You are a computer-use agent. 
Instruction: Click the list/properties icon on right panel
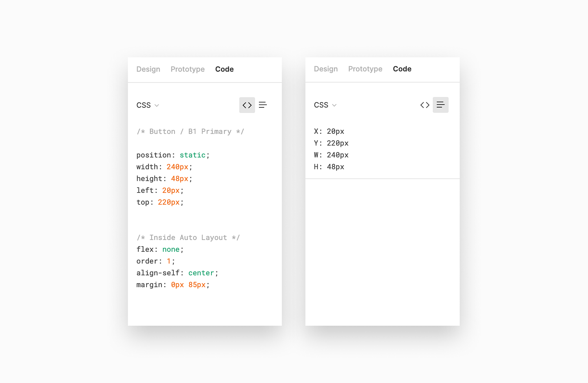coord(441,105)
